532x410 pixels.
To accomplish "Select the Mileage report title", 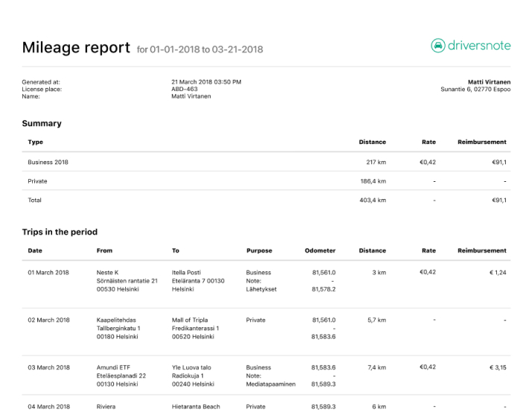I will point(76,48).
